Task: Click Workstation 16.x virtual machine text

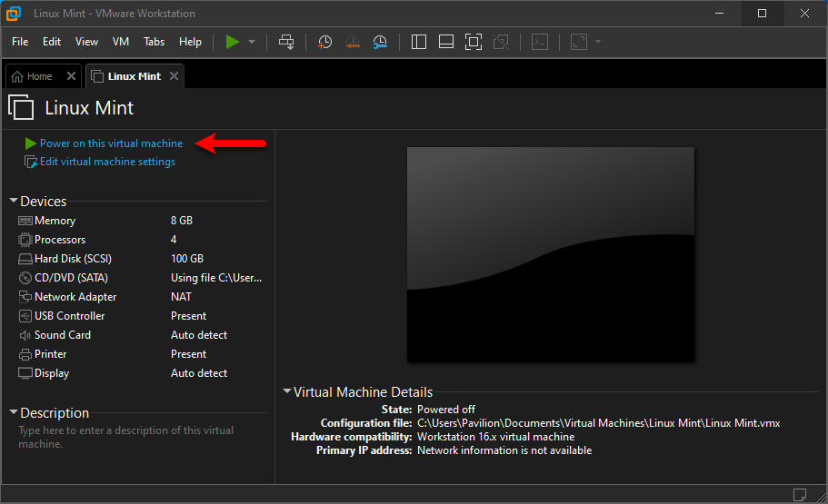Action: click(496, 437)
